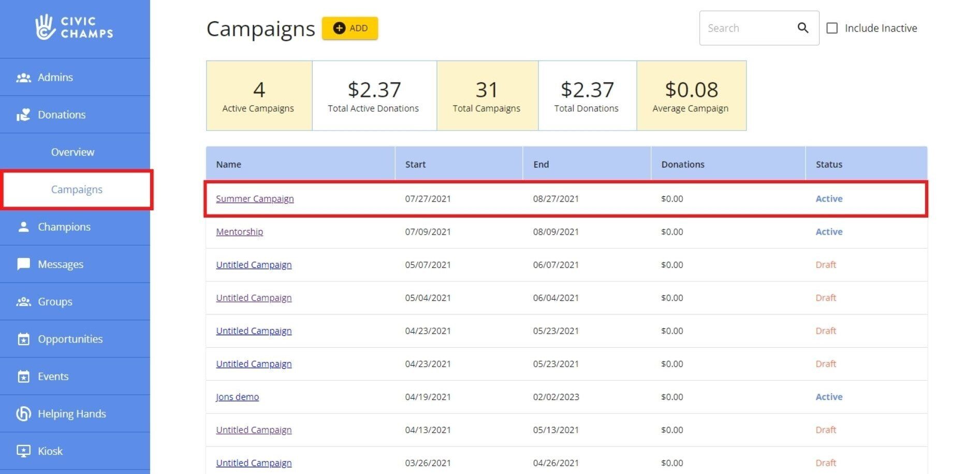Open the Admins menu item
Screen dimensions: 980x474
(75, 77)
